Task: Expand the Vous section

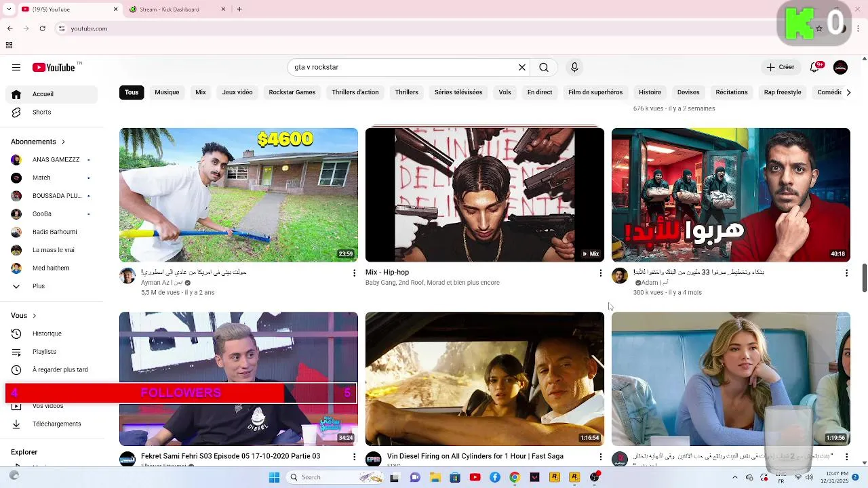Action: coord(24,315)
